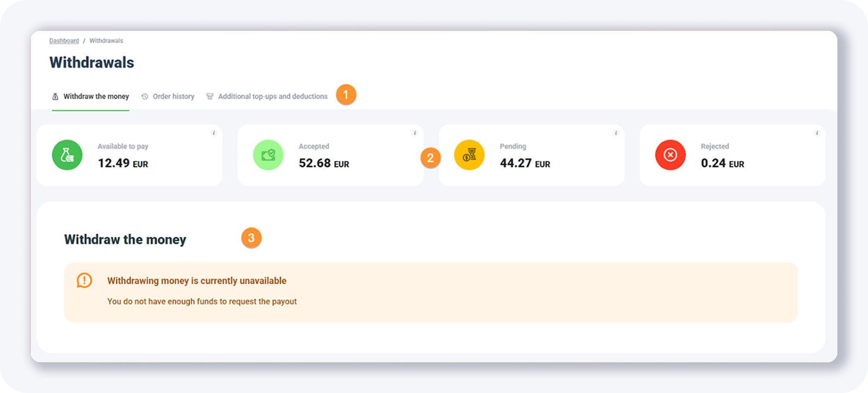Image resolution: width=868 pixels, height=393 pixels.
Task: Click the 'Withdrawing money is currently unavailable' message
Action: pyautogui.click(x=197, y=281)
